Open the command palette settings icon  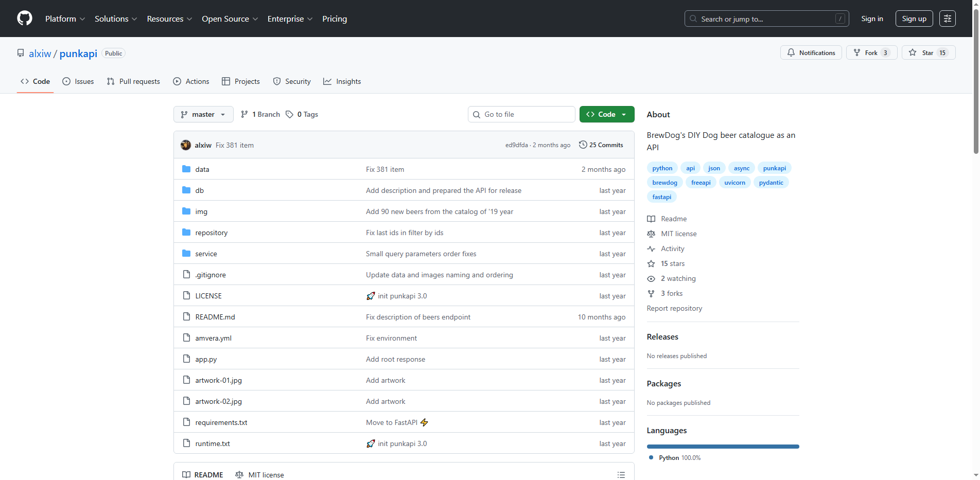click(948, 19)
